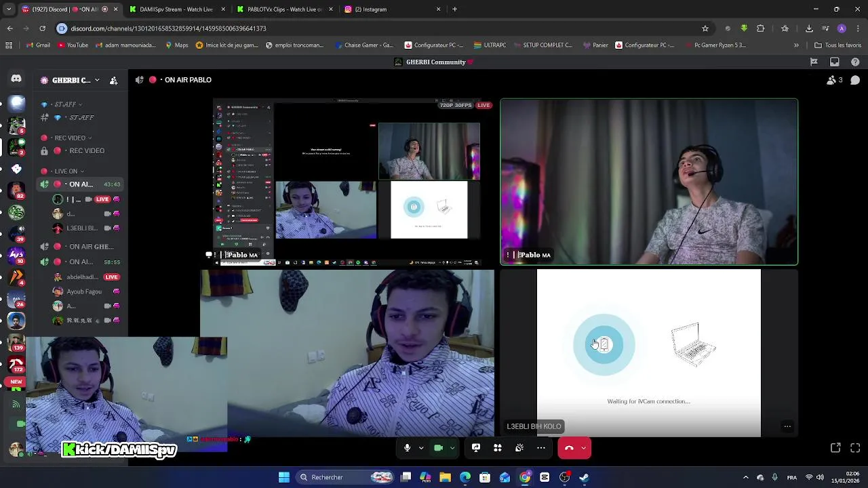Open server icon with 39 notification badge
The height and width of the screenshot is (488, 868).
tap(16, 235)
